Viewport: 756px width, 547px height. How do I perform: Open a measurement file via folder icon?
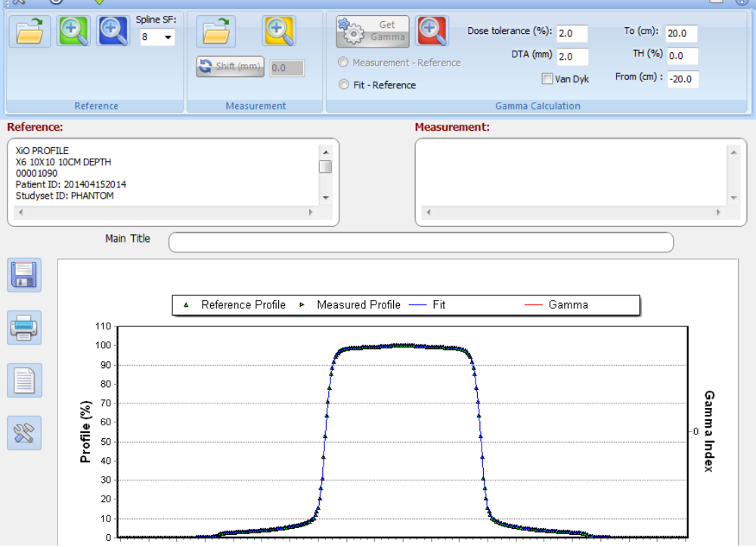(216, 31)
